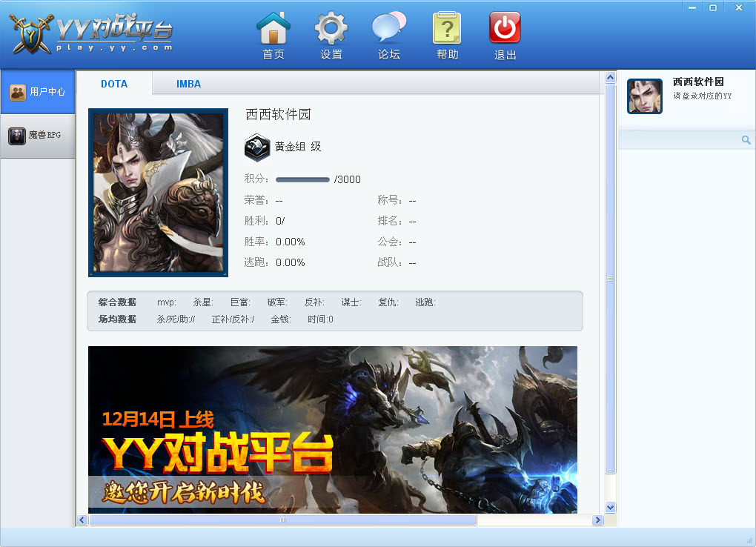Click the 杀/死/助 stat

pos(176,319)
